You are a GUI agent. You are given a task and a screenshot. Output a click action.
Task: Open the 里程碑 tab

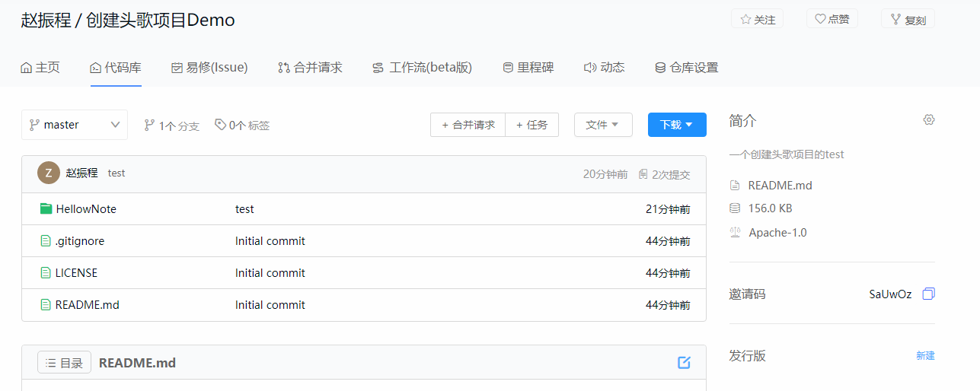click(528, 68)
